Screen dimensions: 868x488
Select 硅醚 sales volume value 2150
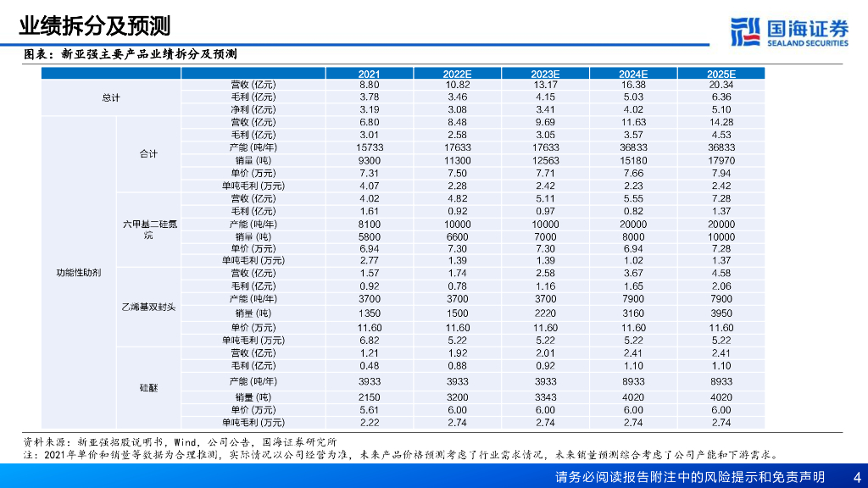click(x=370, y=397)
